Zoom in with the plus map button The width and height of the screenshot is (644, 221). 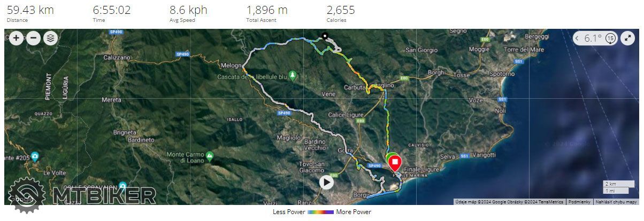point(16,38)
